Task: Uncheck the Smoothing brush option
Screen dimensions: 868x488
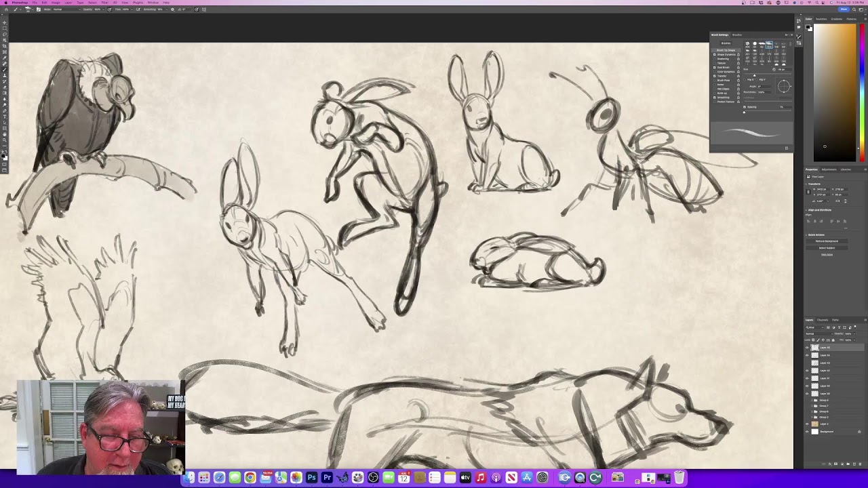Action: [x=715, y=98]
